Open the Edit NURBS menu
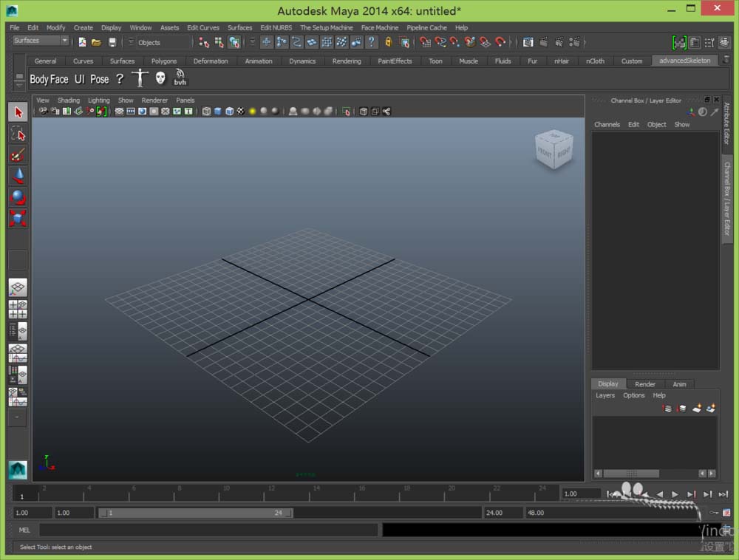Viewport: 739px width, 560px height. click(x=276, y=28)
